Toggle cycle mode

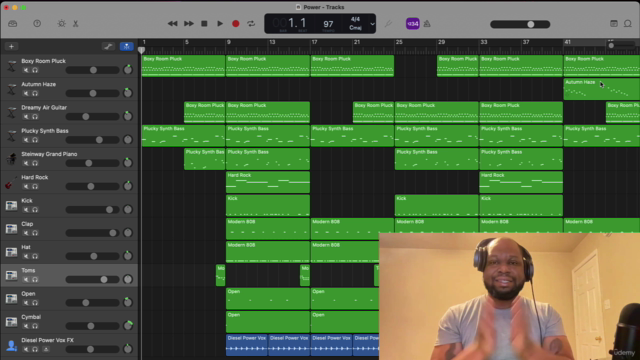coord(251,24)
